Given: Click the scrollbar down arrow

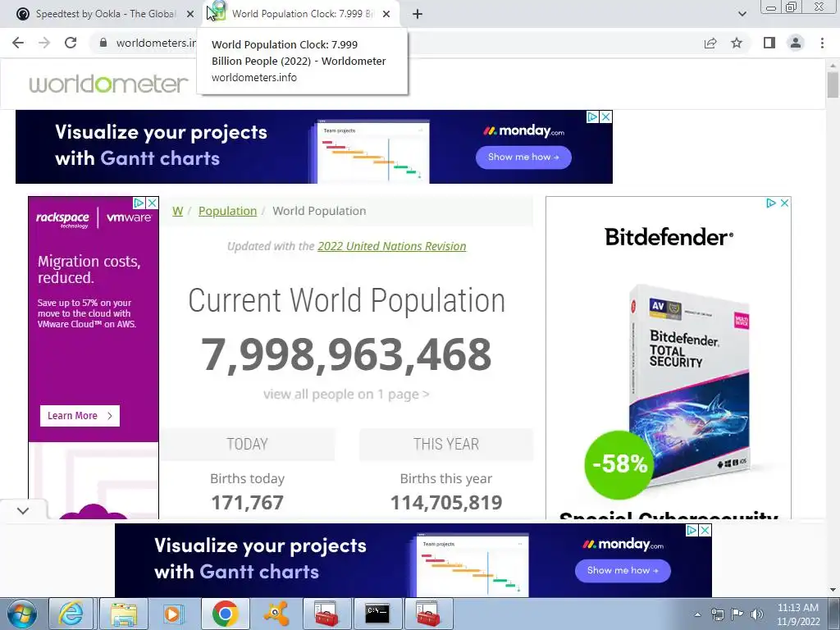Looking at the screenshot, I should click(833, 590).
